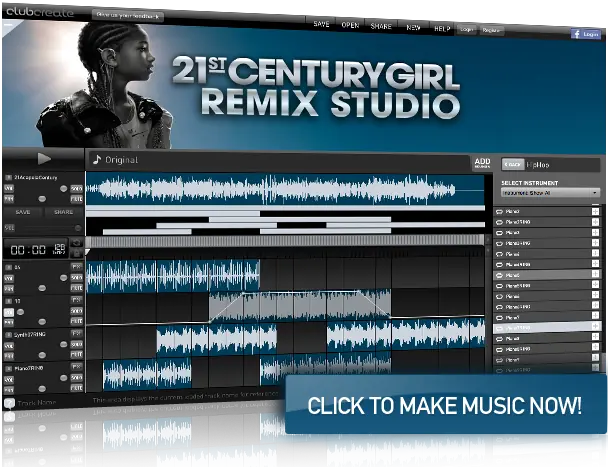Open the OPEN menu item
This screenshot has height=467, width=608.
pos(350,25)
